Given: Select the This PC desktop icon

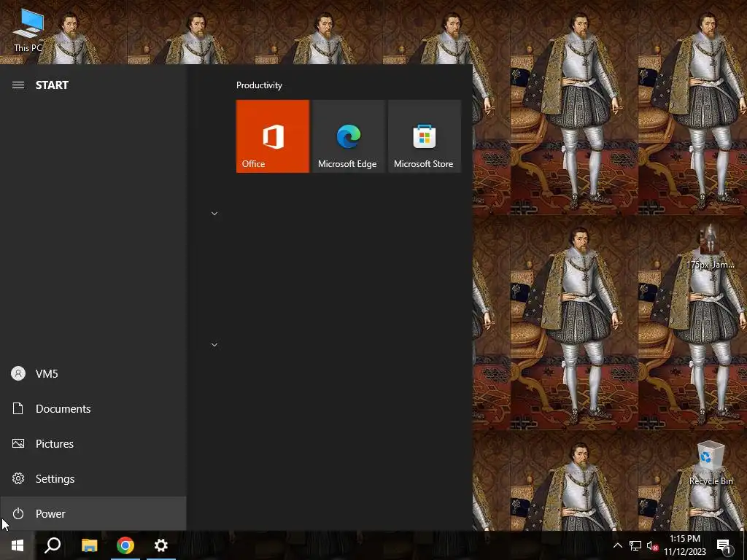Looking at the screenshot, I should (28, 29).
